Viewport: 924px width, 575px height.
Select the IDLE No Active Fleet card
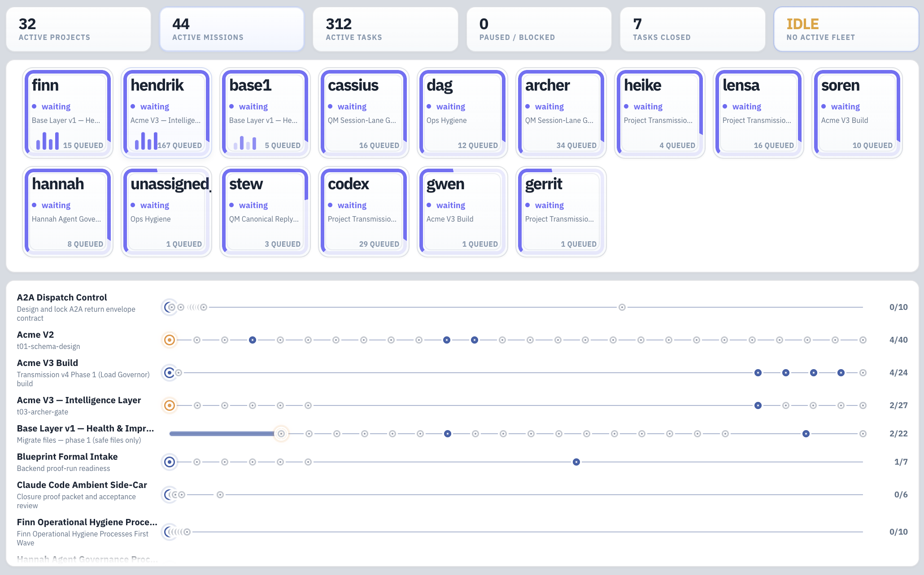[846, 29]
